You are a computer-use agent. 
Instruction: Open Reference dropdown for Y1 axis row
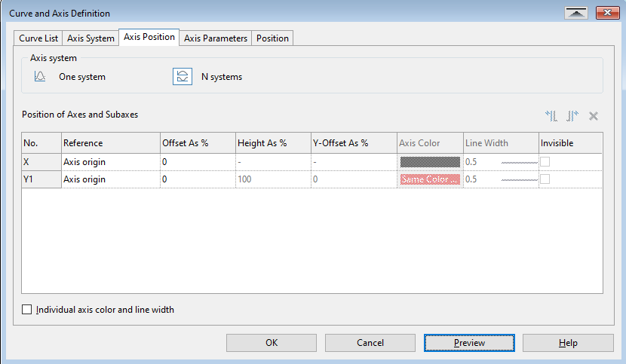(110, 179)
